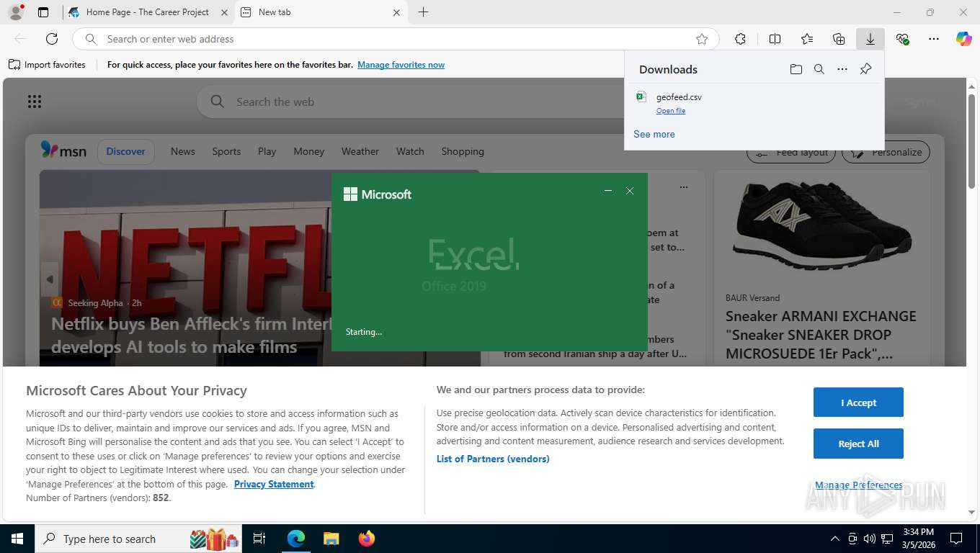This screenshot has width=980, height=553.
Task: Open the Watch menu item
Action: (410, 151)
